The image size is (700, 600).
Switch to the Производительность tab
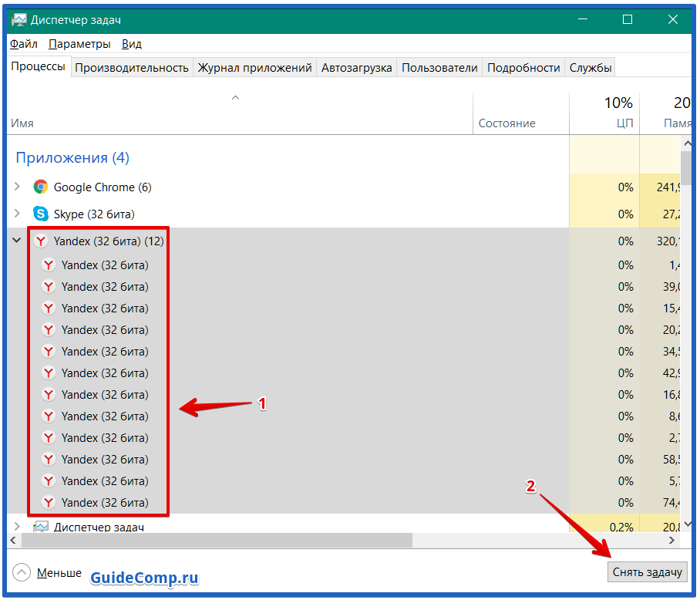coord(132,67)
